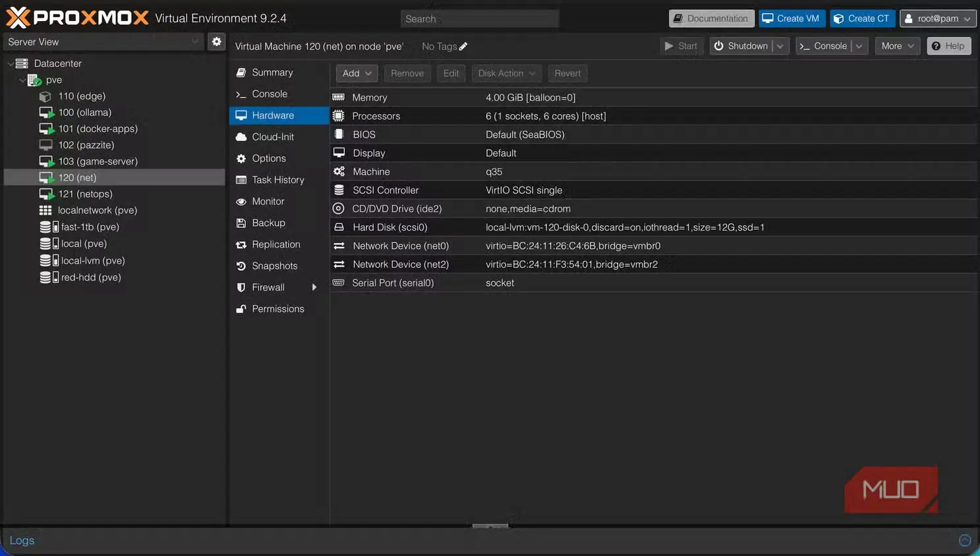Click the Shutdown button

[741, 46]
